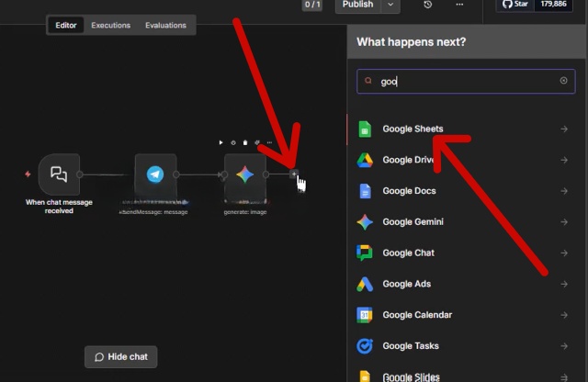Click the Google Docs icon
Screen dimensions: 588x382
pyautogui.click(x=365, y=191)
